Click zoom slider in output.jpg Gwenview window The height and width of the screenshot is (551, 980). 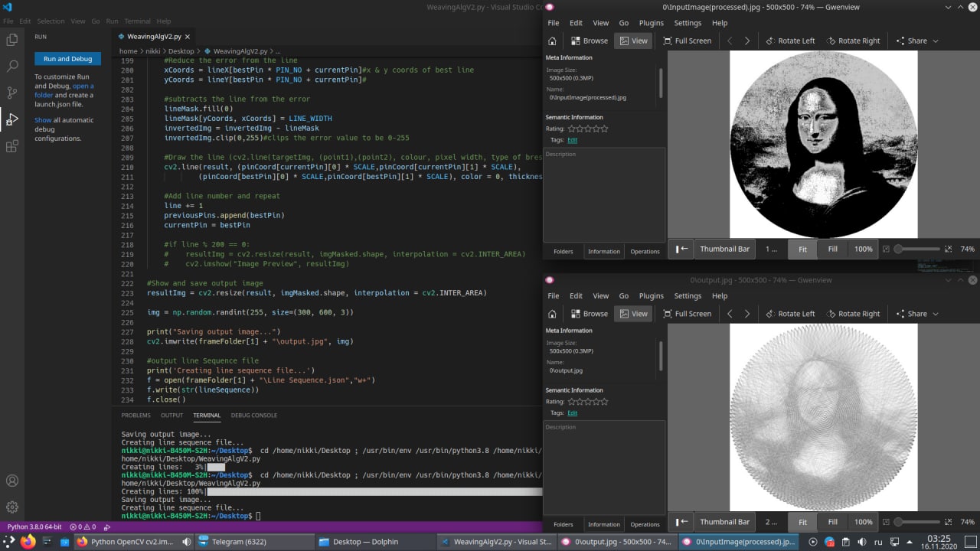click(916, 522)
